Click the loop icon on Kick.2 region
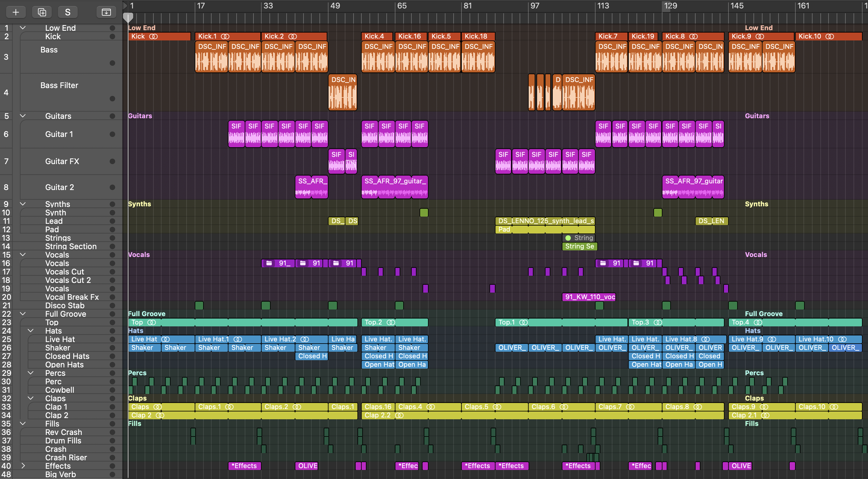 point(292,36)
